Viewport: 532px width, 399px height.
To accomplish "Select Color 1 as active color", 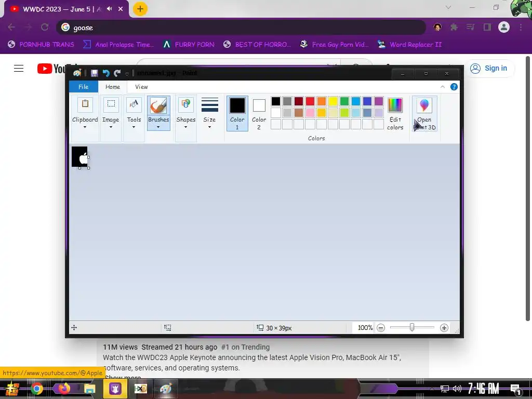I will pyautogui.click(x=237, y=113).
